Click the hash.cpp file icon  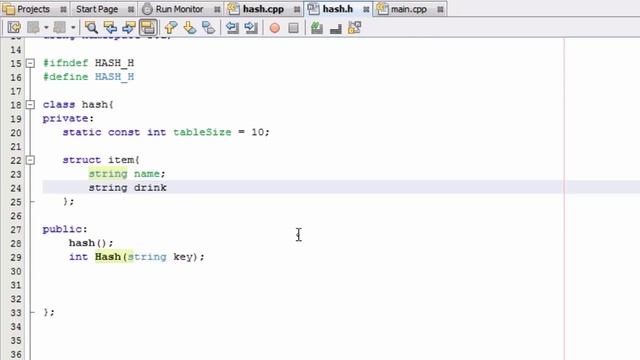(233, 9)
